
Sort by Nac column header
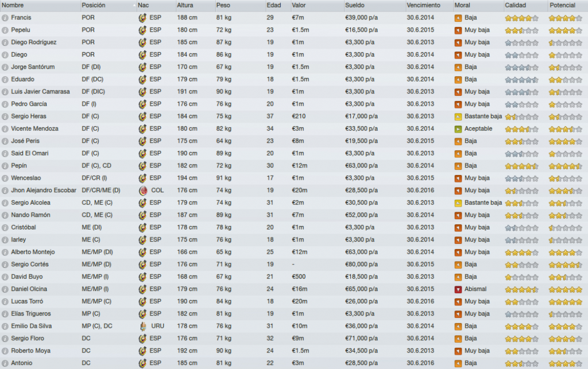156,5
